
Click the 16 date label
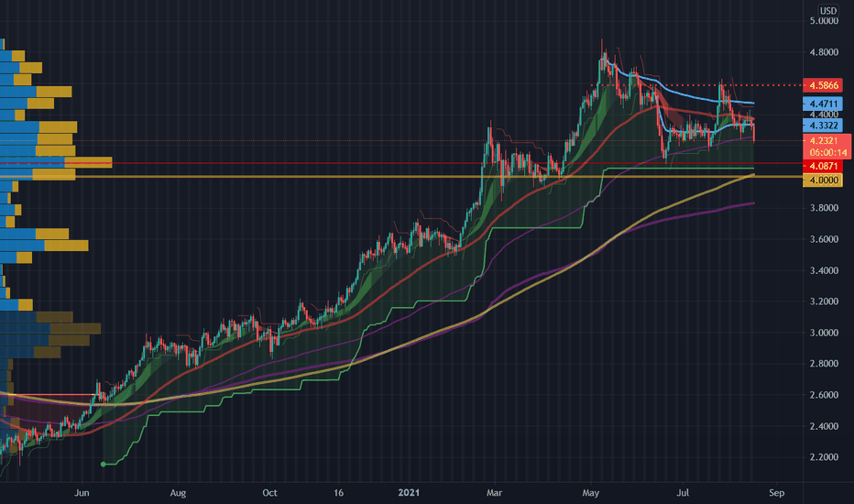click(x=339, y=493)
